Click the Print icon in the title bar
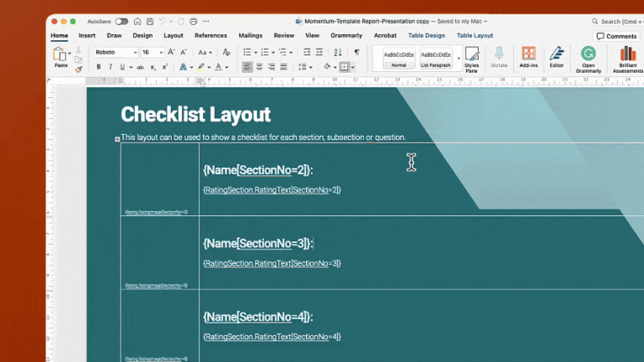 click(x=193, y=21)
